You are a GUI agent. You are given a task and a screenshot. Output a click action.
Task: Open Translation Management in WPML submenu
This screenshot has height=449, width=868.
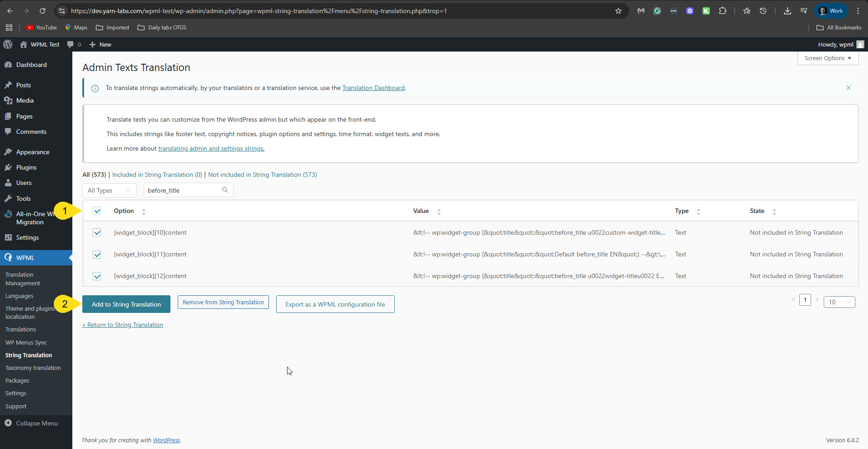[x=23, y=279]
